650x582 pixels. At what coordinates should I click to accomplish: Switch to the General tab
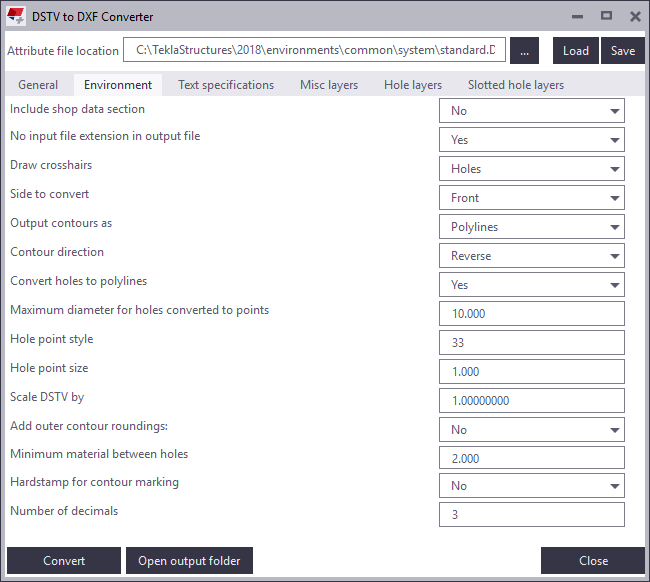(38, 85)
